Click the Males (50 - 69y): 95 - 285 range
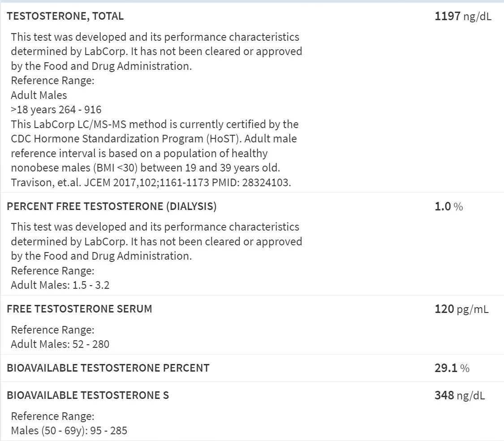 69,430
